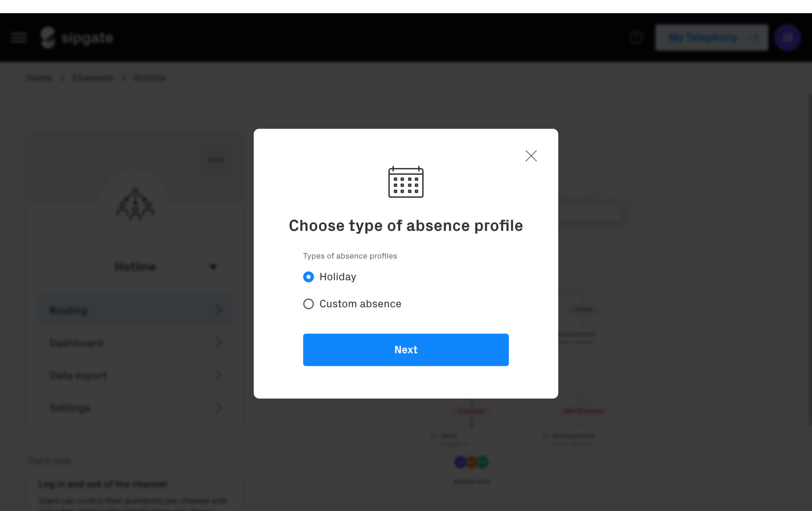Screen dimensions: 812x511
Task: Click the power icon in header
Action: click(636, 37)
